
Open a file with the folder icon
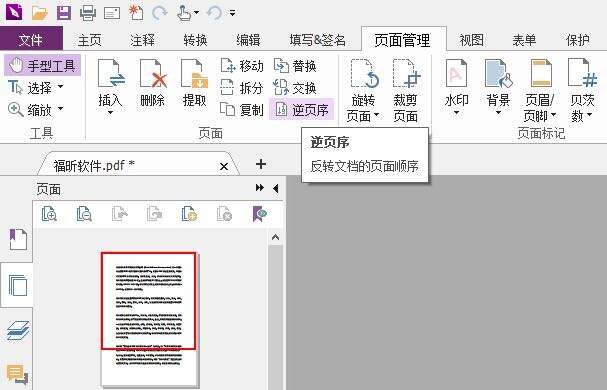click(39, 13)
